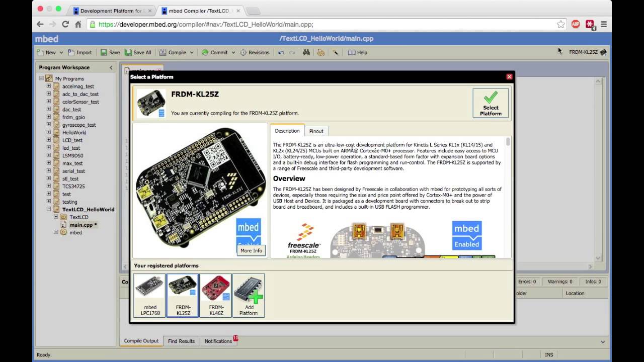Select LSM9DS0 in program tree
This screenshot has width=644, height=362.
73,155
